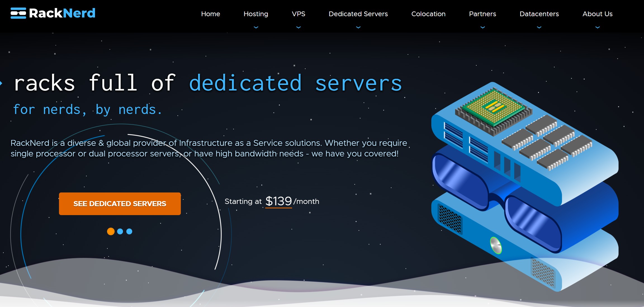Expand the Datacenters dropdown chevron
This screenshot has width=644, height=307.
[x=539, y=27]
